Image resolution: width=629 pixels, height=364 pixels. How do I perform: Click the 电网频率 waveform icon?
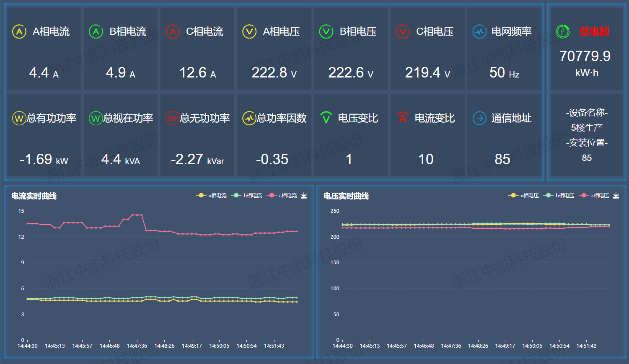coord(479,31)
